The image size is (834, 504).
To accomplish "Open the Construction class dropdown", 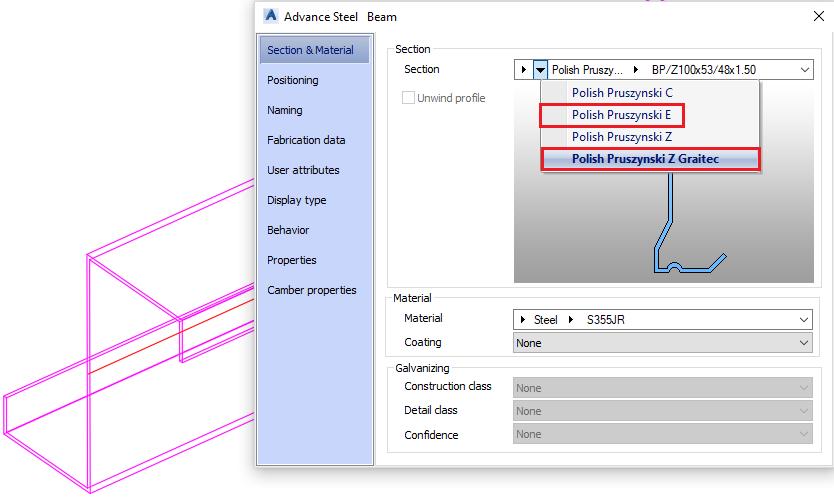I will tap(663, 388).
